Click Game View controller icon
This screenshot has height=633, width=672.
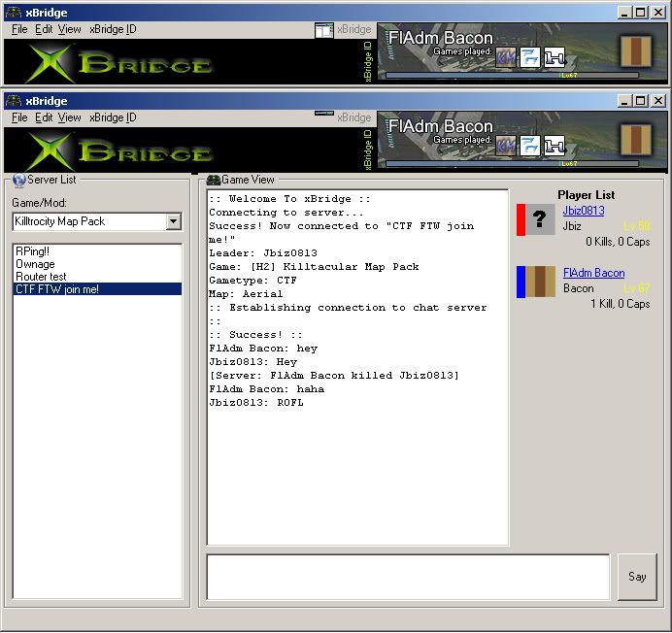click(214, 180)
